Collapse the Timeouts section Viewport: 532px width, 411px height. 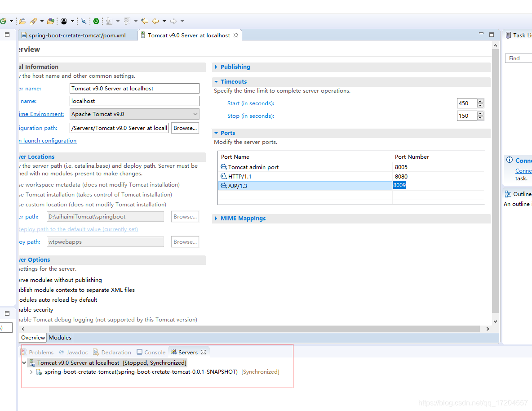(x=216, y=81)
